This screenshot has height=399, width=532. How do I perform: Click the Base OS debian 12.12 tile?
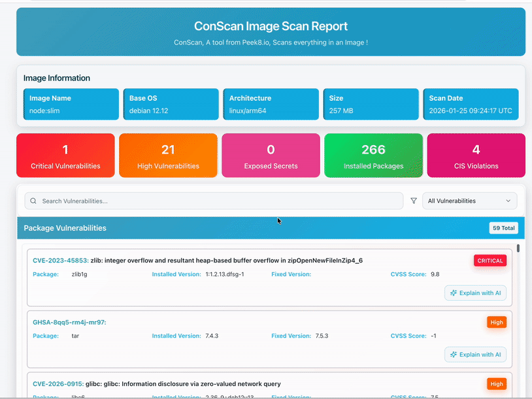tap(171, 104)
